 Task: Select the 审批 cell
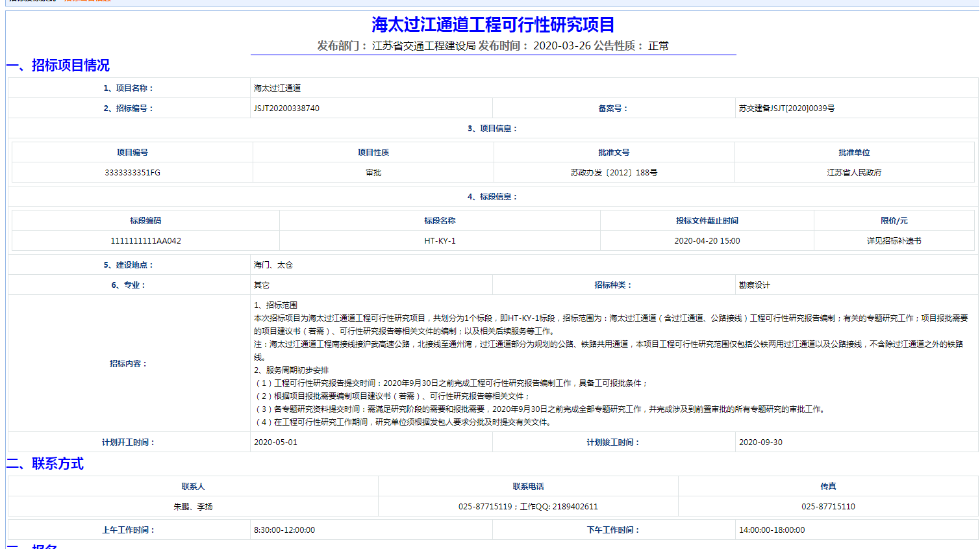(373, 173)
